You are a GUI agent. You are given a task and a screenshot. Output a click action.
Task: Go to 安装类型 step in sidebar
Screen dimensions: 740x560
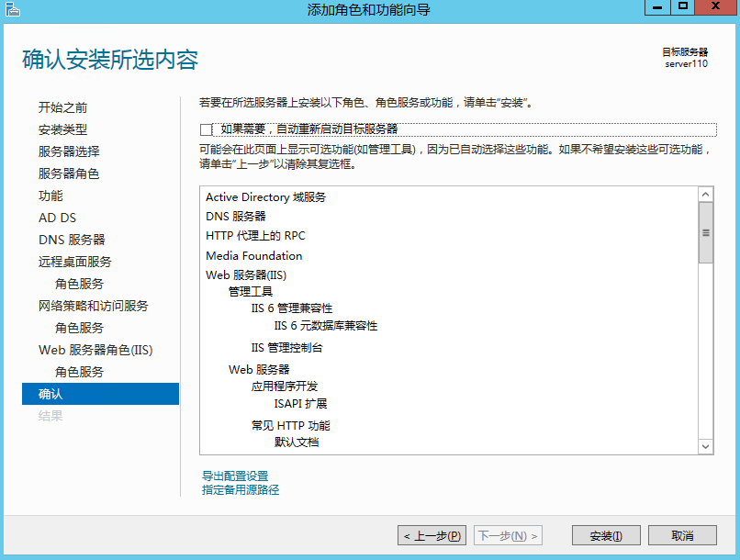pyautogui.click(x=62, y=129)
